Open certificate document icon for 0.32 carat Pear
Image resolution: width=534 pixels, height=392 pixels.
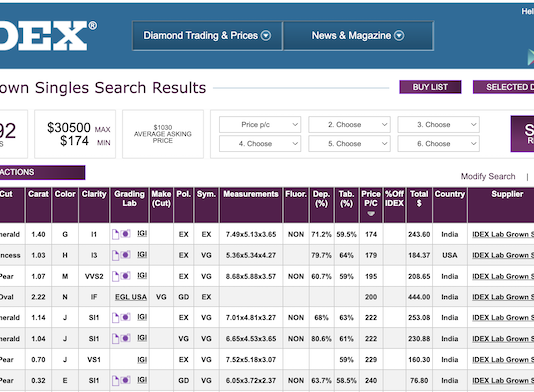(x=115, y=381)
